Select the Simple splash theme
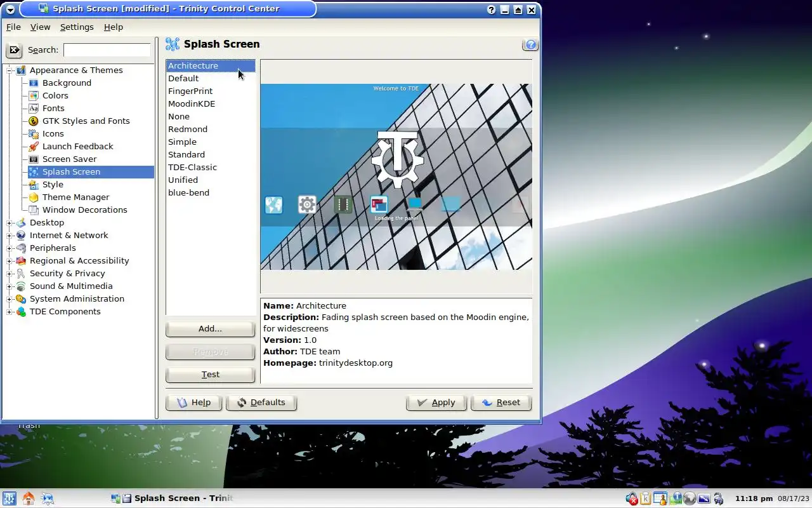 (210, 142)
